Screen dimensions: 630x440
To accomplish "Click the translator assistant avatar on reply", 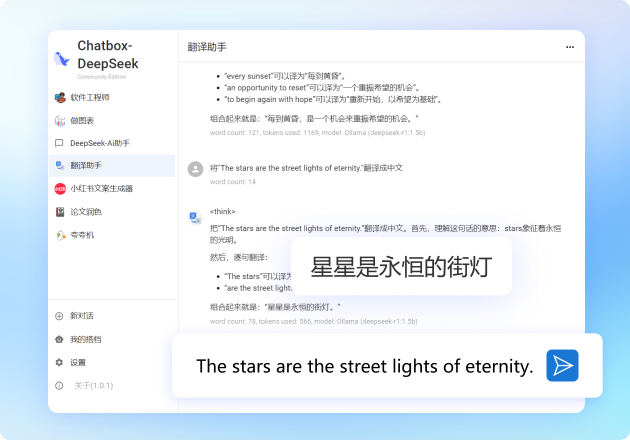I will coord(195,217).
